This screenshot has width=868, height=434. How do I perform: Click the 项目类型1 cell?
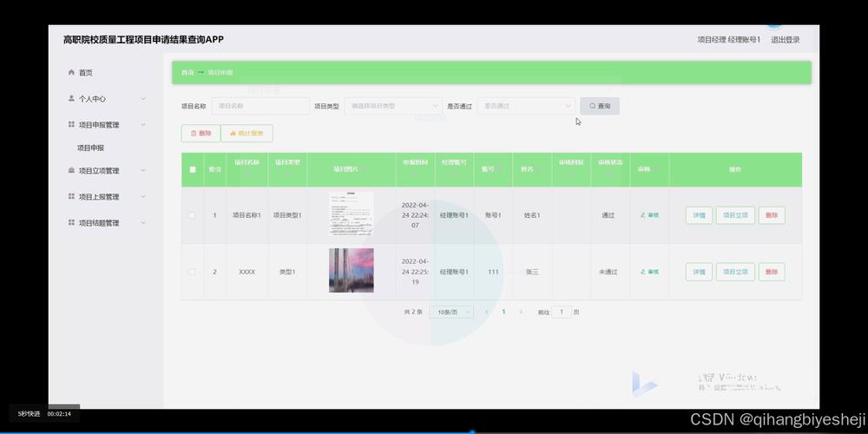(x=287, y=215)
